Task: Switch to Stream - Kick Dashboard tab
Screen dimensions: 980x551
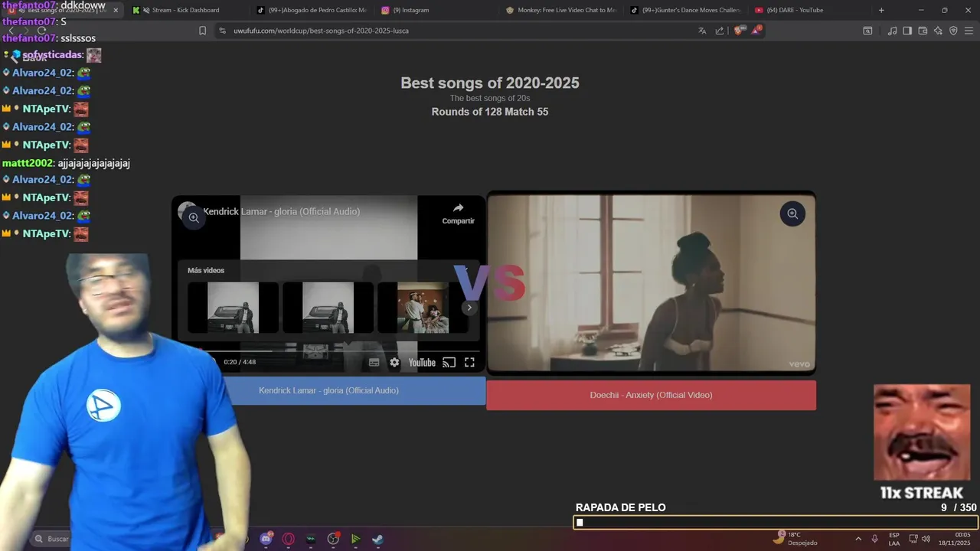Action: click(186, 10)
